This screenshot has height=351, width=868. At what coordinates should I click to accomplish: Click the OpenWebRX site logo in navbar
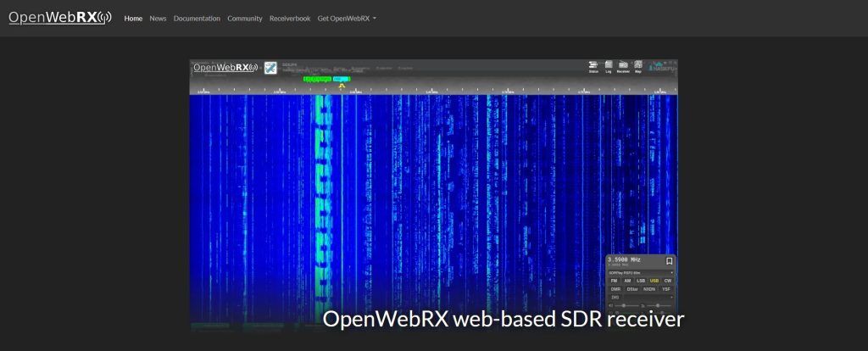(60, 18)
